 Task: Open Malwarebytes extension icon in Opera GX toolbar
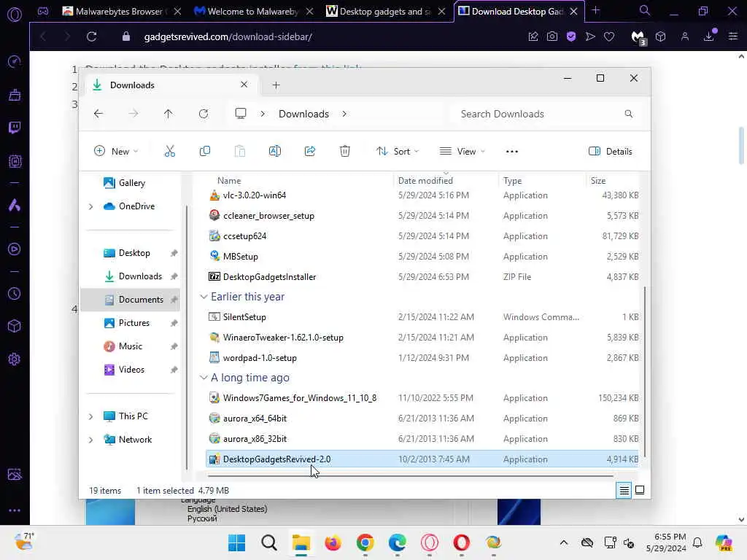pos(638,37)
